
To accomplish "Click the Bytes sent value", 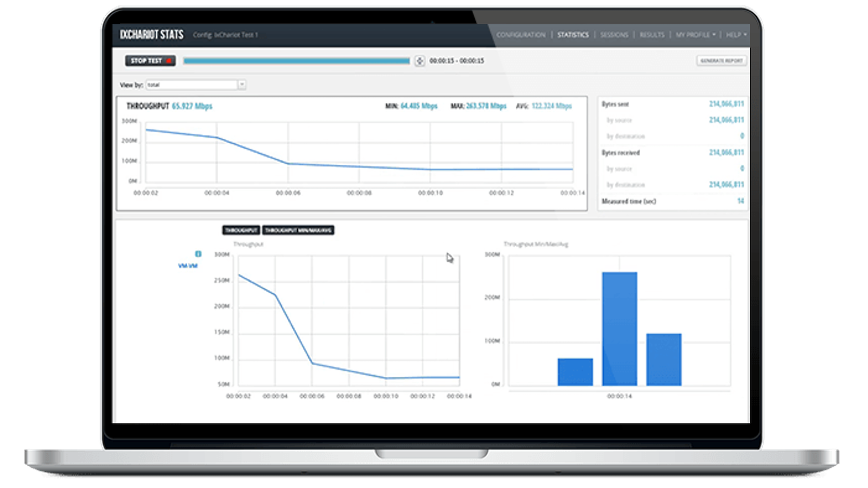I will click(x=726, y=104).
